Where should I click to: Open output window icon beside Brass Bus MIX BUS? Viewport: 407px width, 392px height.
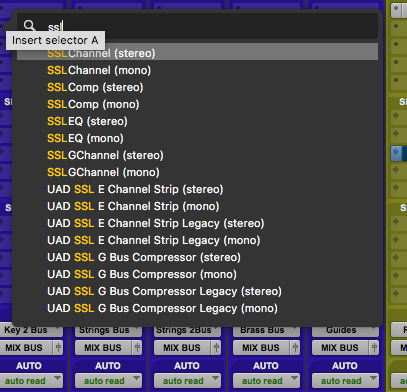(x=295, y=348)
